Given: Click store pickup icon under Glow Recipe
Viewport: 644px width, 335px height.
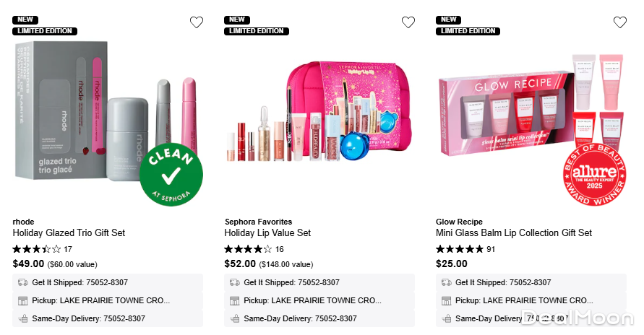Looking at the screenshot, I should (x=446, y=300).
